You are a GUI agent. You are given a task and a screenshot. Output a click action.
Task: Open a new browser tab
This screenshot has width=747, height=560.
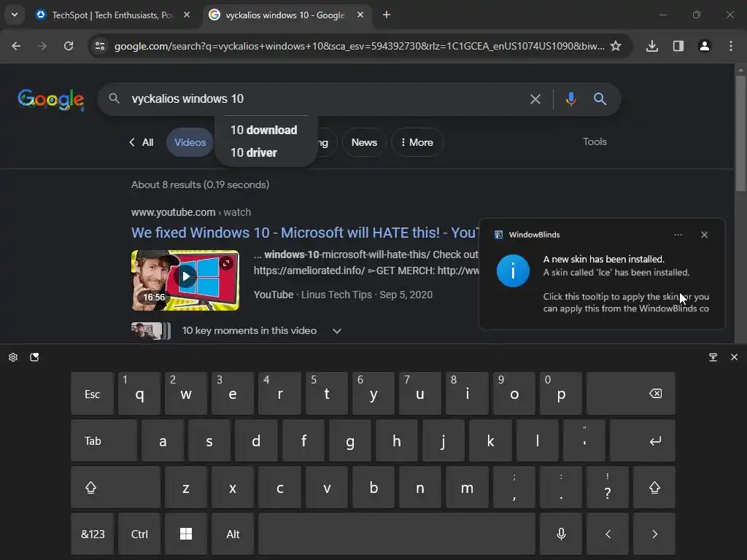click(387, 15)
